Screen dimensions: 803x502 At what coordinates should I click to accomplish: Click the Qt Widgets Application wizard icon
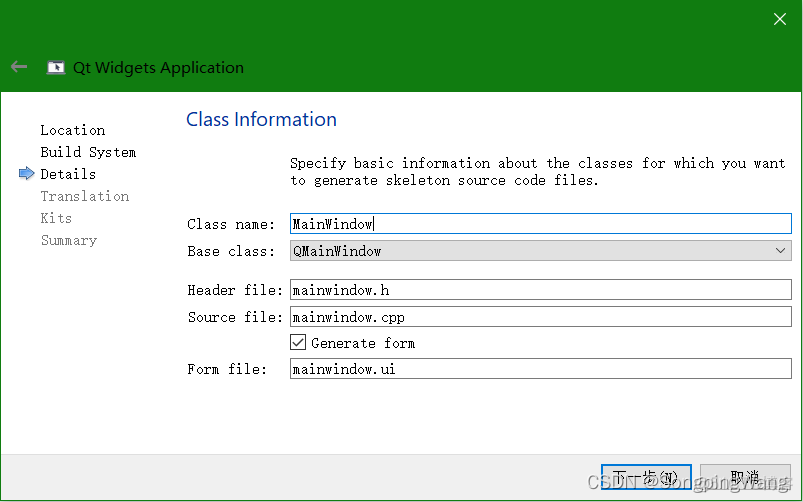[56, 68]
